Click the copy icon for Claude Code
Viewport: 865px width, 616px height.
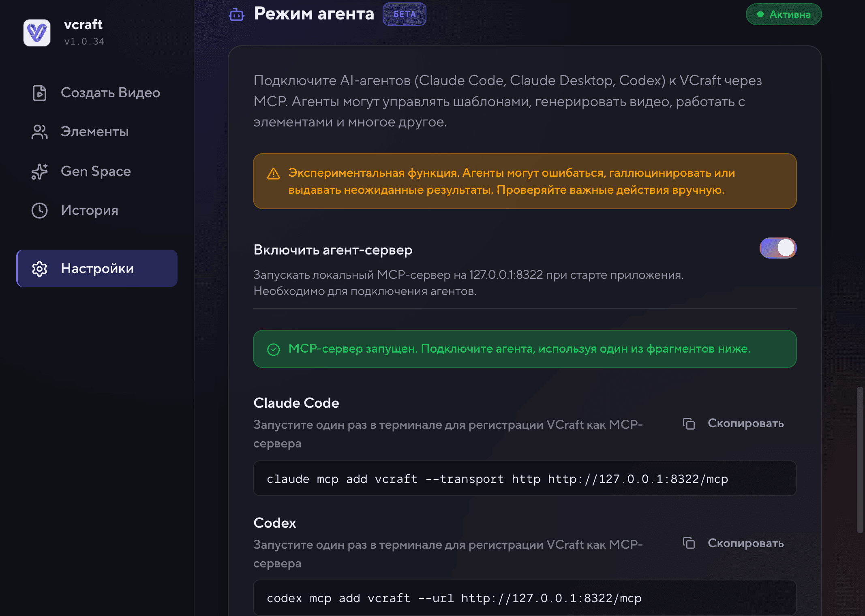pyautogui.click(x=689, y=423)
